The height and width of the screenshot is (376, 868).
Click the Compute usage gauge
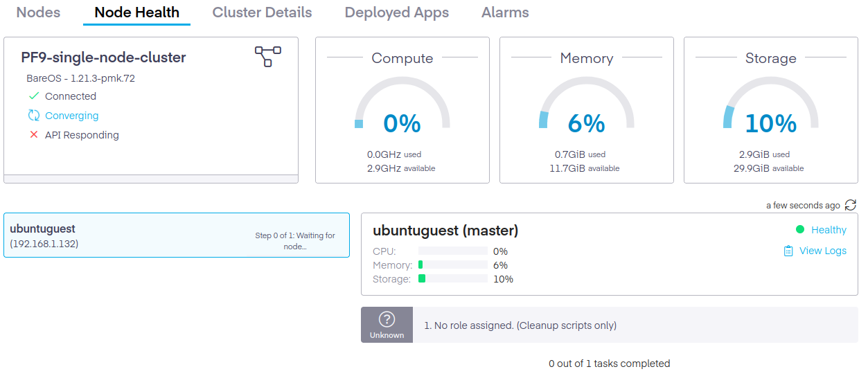[x=402, y=104]
